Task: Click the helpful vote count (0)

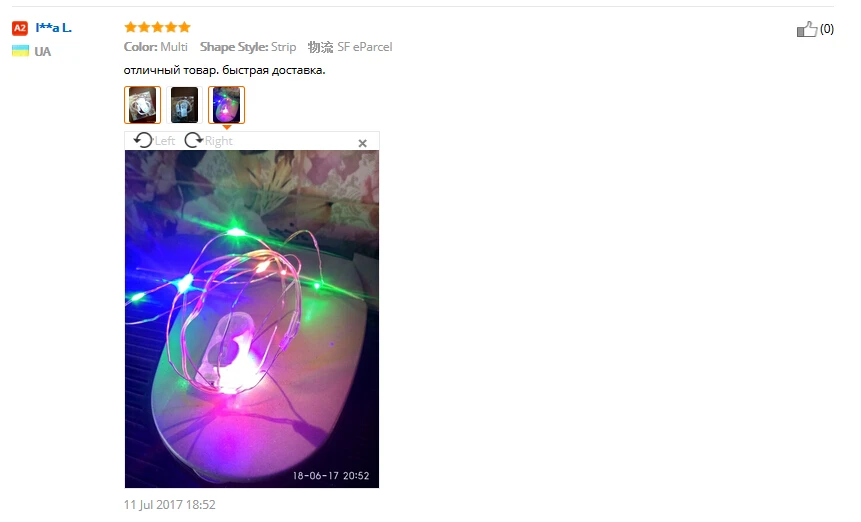Action: click(x=827, y=29)
